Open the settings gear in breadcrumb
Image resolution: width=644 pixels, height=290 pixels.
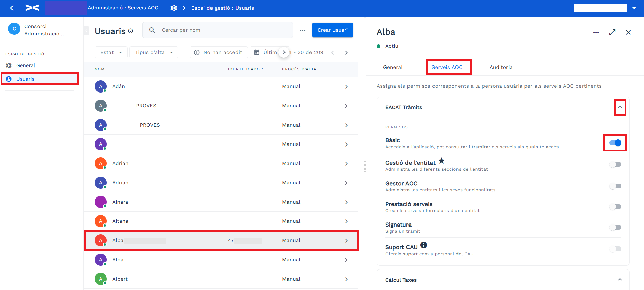[174, 8]
